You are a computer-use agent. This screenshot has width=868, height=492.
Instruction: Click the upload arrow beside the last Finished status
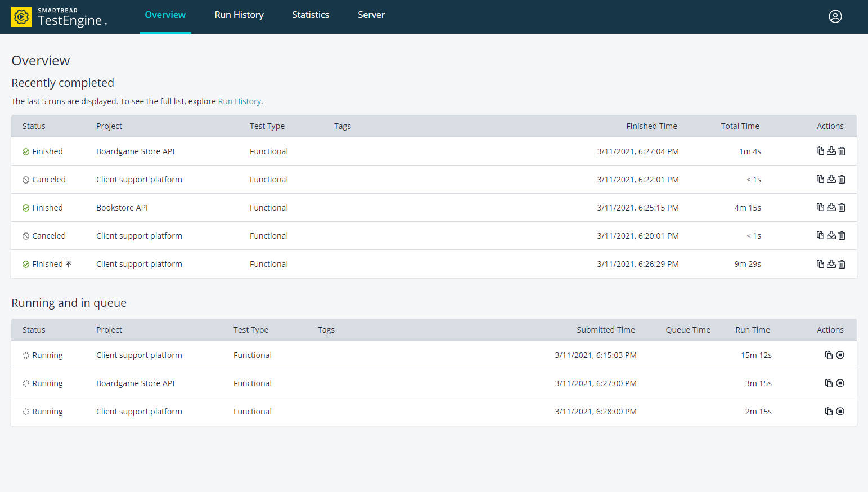tap(68, 263)
